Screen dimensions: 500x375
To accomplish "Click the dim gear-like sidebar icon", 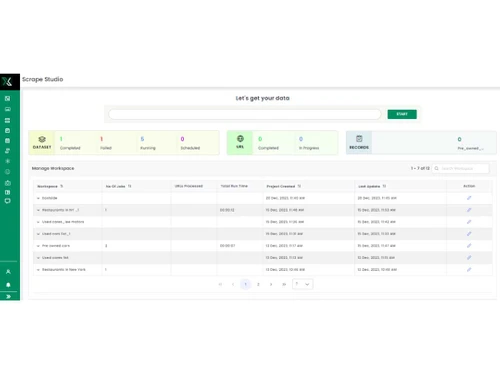I will coord(8,161).
